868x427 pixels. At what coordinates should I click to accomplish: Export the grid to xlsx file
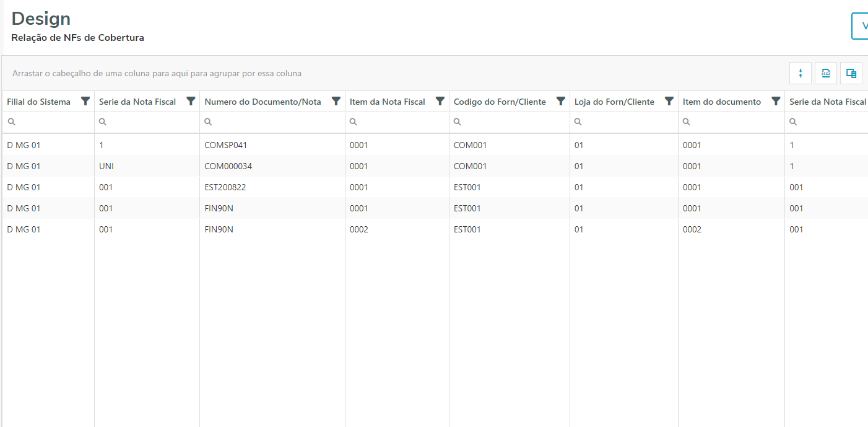click(x=826, y=73)
